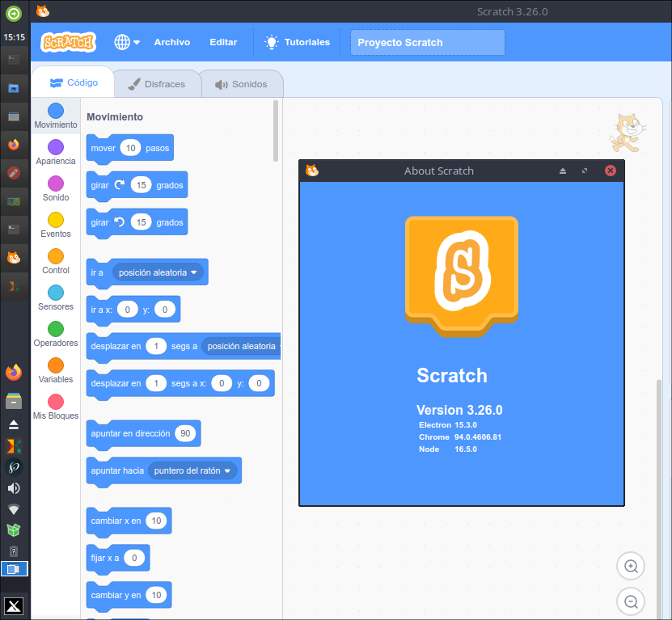Viewport: 672px width, 620px height.
Task: Open puntero del ratón dropdown
Action: coord(192,470)
